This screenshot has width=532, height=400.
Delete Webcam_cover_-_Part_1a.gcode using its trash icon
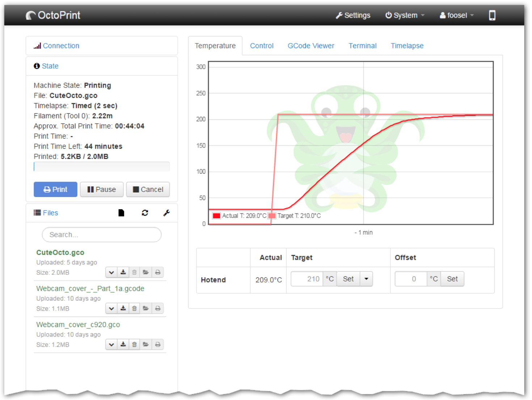tap(134, 308)
